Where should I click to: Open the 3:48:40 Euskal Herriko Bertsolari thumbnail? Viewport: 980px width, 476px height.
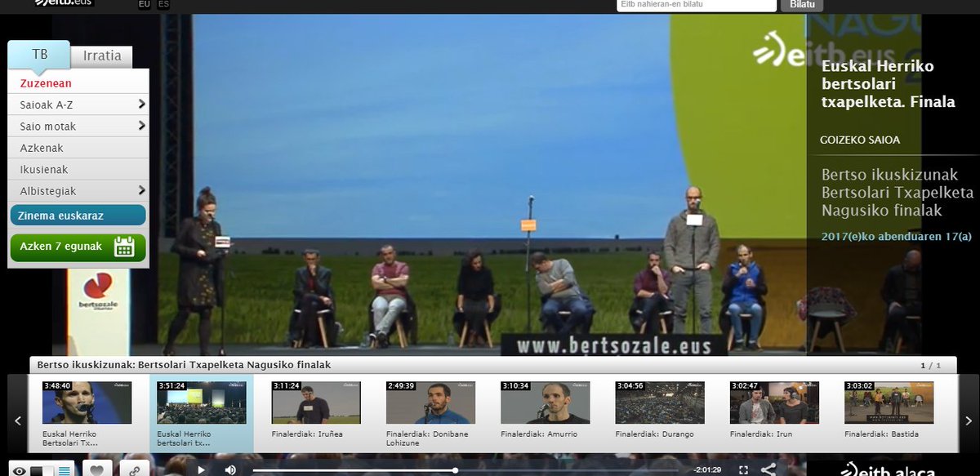pyautogui.click(x=87, y=403)
